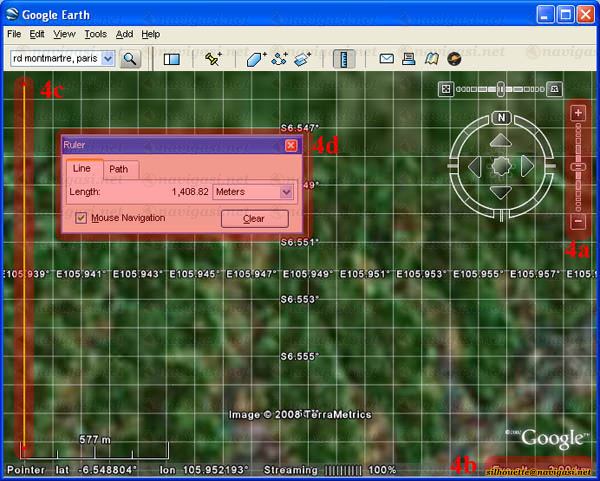600x481 pixels.
Task: Click the search magnifier button
Action: point(130,59)
